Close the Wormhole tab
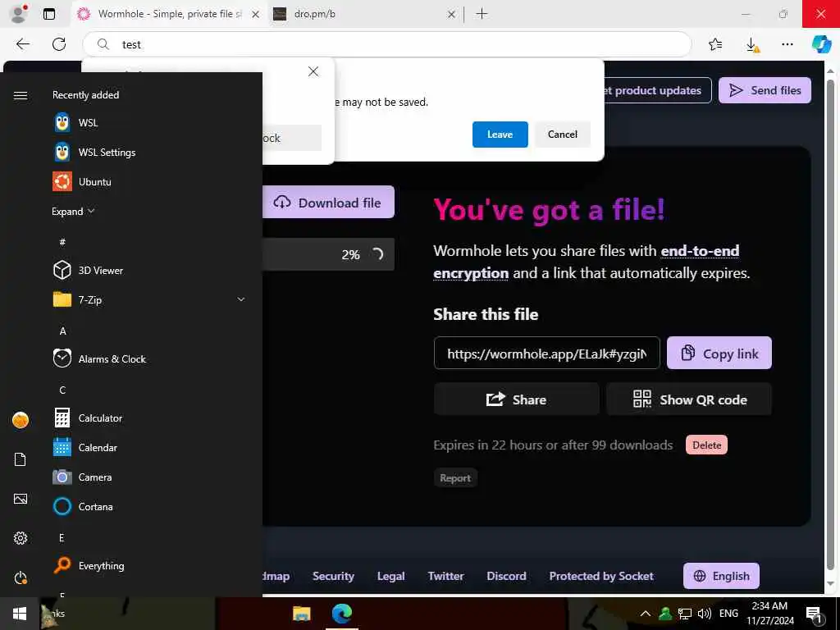The height and width of the screenshot is (630, 840). [x=256, y=15]
